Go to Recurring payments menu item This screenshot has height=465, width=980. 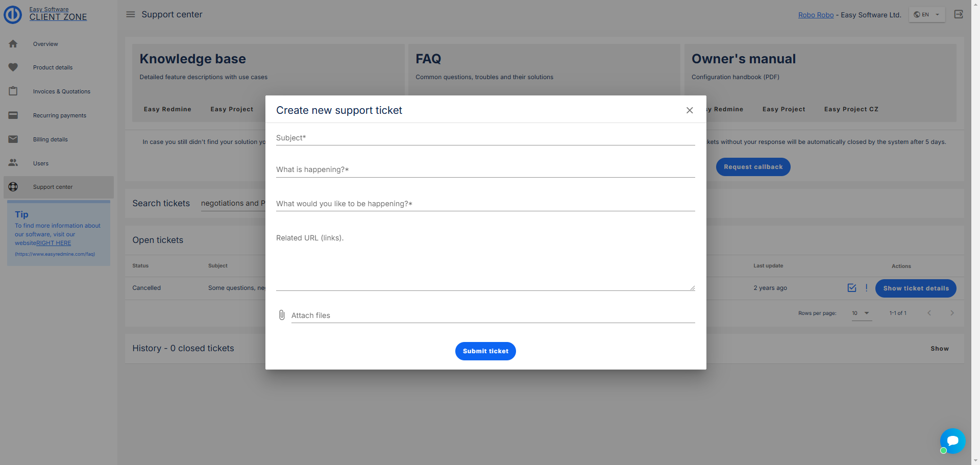click(x=59, y=115)
